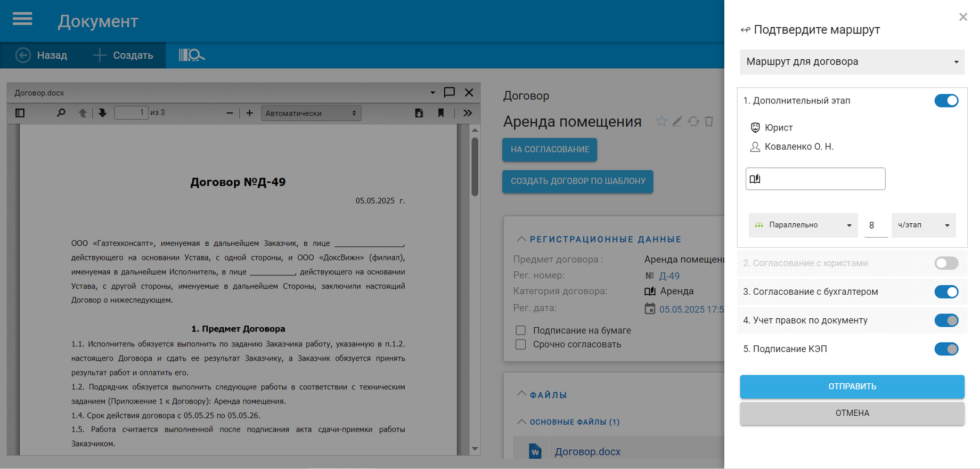Click Назад in the top toolbar
980x469 pixels.
click(x=42, y=55)
